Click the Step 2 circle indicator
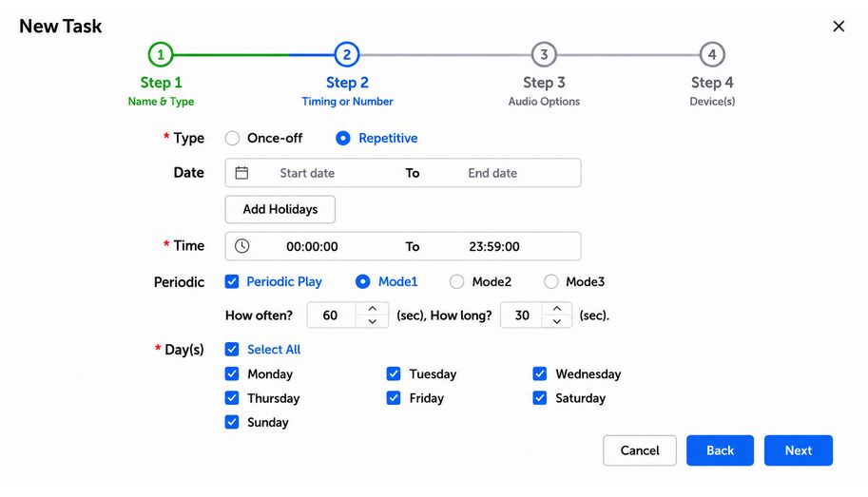868x497 pixels. tap(347, 54)
